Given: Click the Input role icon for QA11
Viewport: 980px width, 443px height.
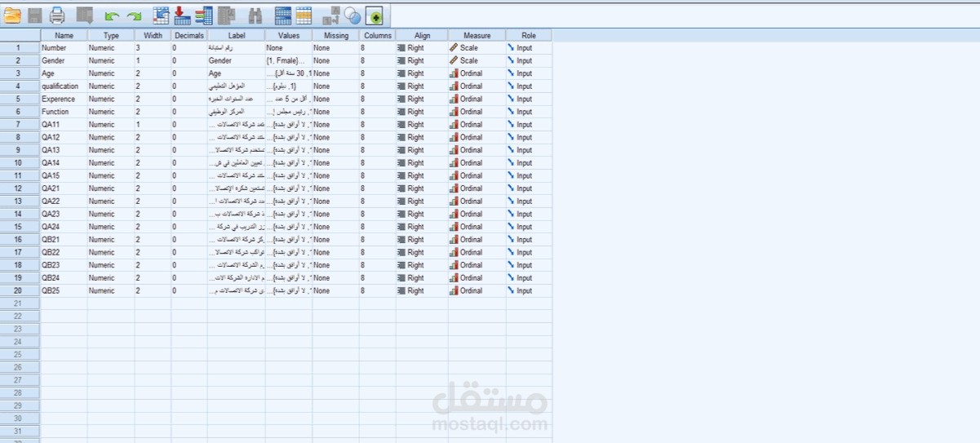Looking at the screenshot, I should 512,124.
